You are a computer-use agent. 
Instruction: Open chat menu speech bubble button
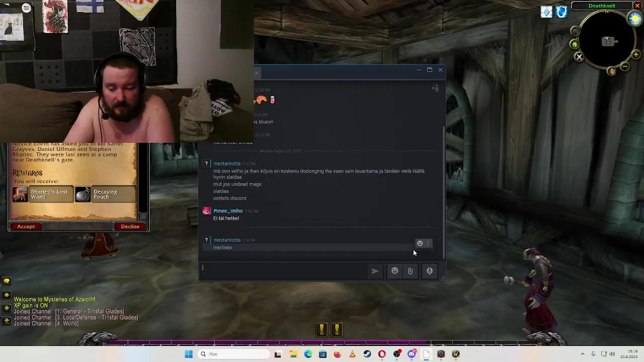click(x=7, y=281)
